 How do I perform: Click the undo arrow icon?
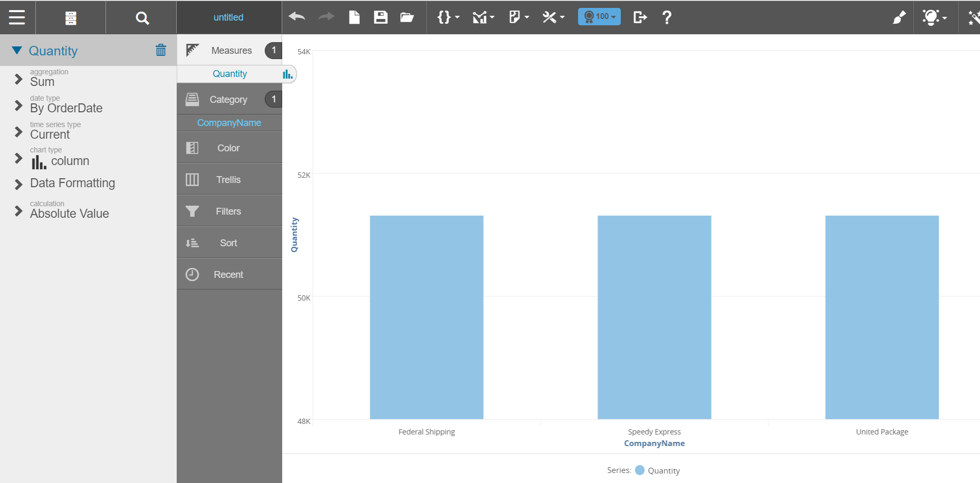(297, 17)
